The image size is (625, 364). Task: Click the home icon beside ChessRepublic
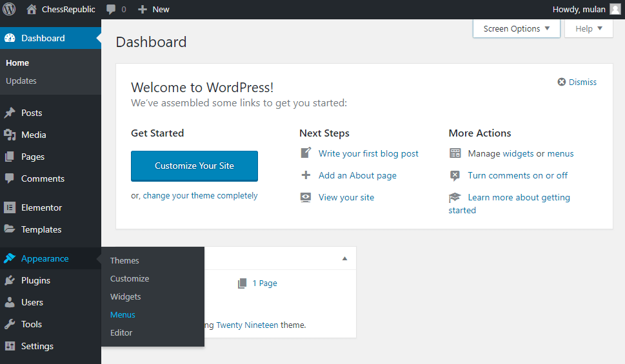(x=32, y=9)
